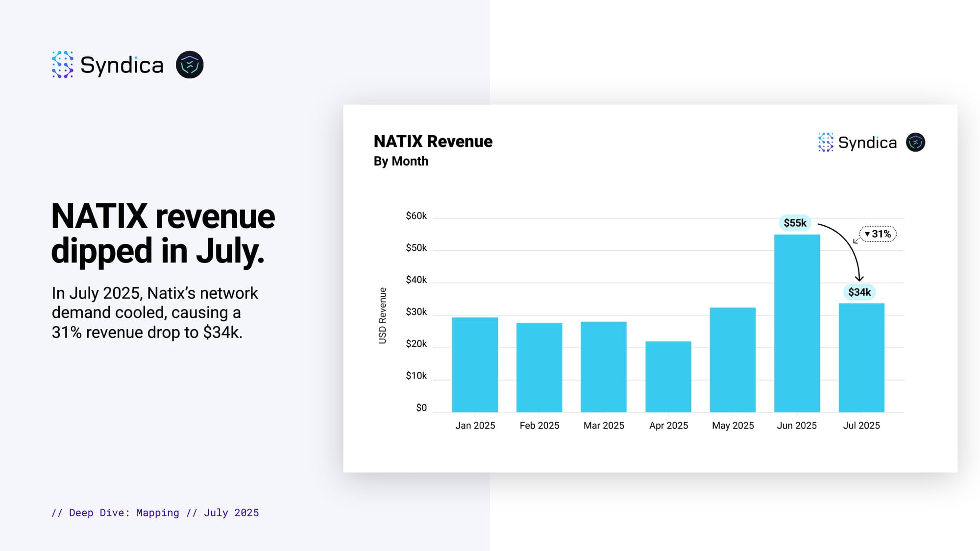The height and width of the screenshot is (551, 980).
Task: Click the dark shield badge in chart card header
Action: pos(915,142)
